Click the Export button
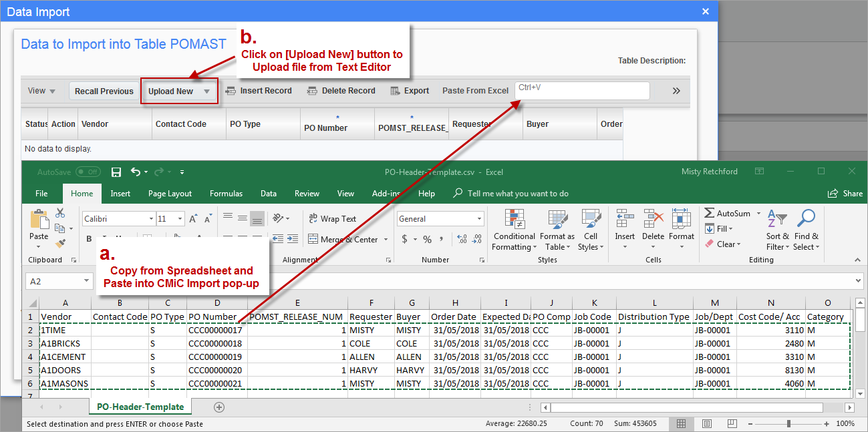 410,91
